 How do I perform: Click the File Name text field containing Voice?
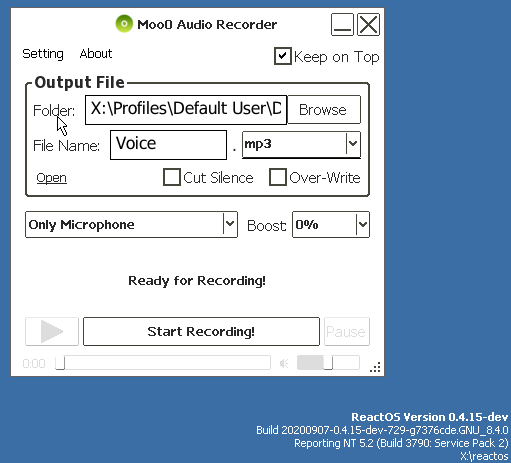168,145
